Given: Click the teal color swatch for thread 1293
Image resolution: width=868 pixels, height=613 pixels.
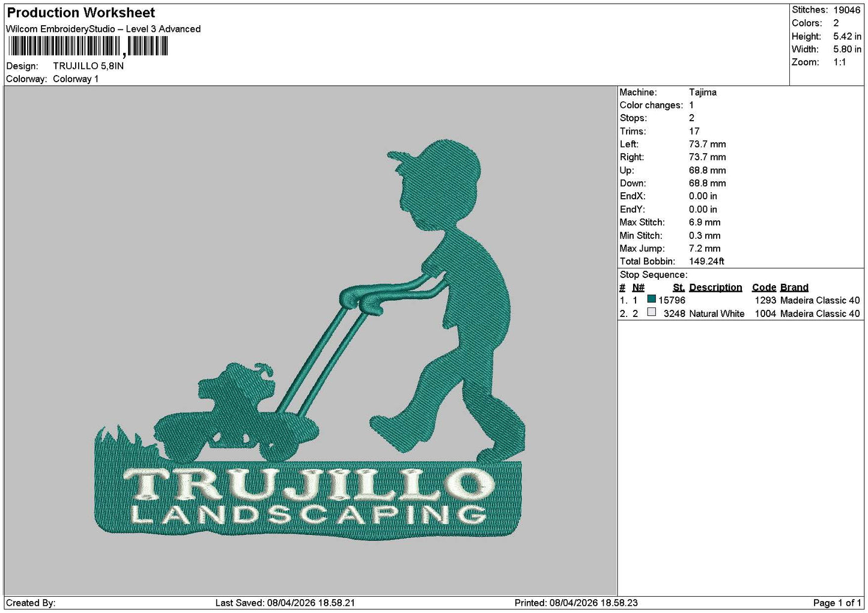Looking at the screenshot, I should 651,299.
